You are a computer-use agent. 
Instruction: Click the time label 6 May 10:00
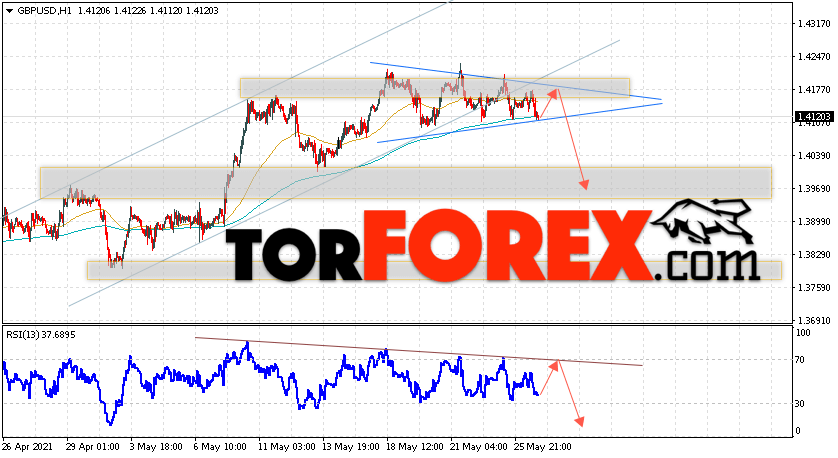tap(221, 446)
